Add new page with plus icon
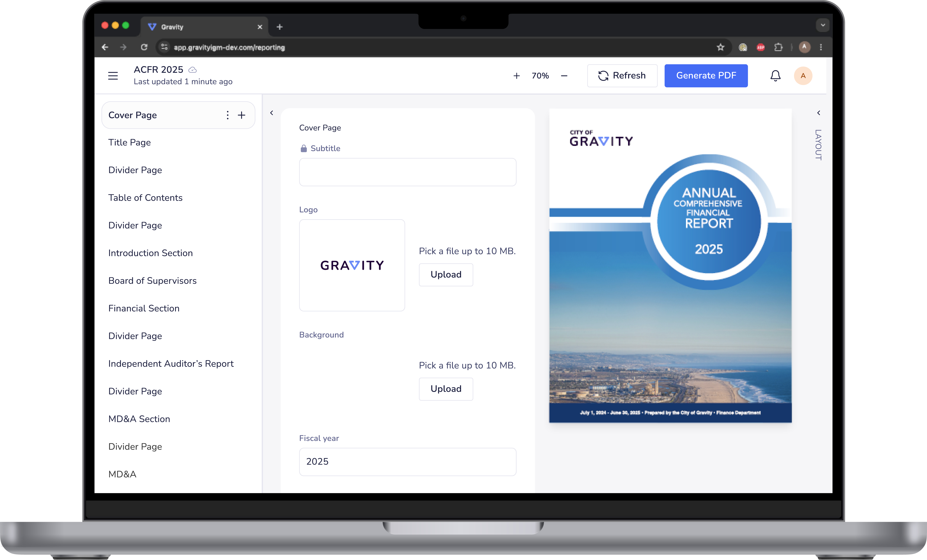The image size is (927, 560). pyautogui.click(x=241, y=115)
